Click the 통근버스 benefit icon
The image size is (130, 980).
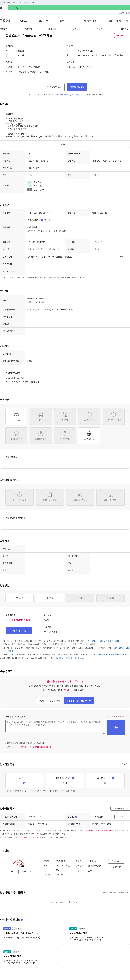pyautogui.click(x=16, y=417)
